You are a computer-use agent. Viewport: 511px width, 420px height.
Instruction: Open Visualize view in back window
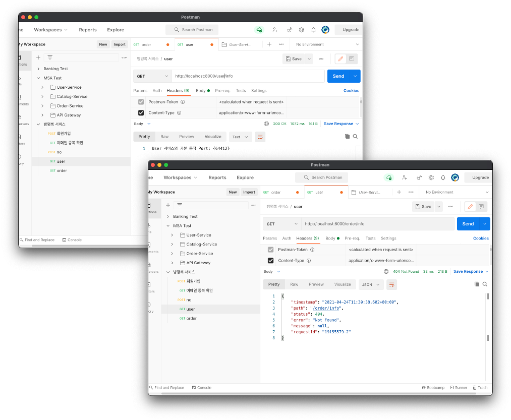pos(213,137)
